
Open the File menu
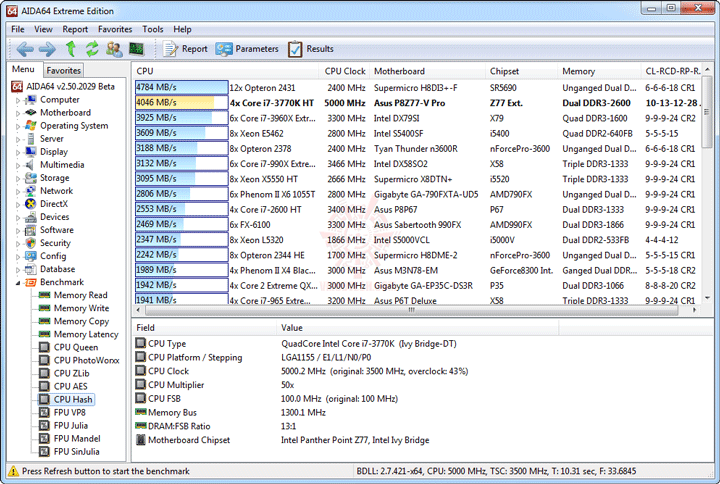click(18, 29)
